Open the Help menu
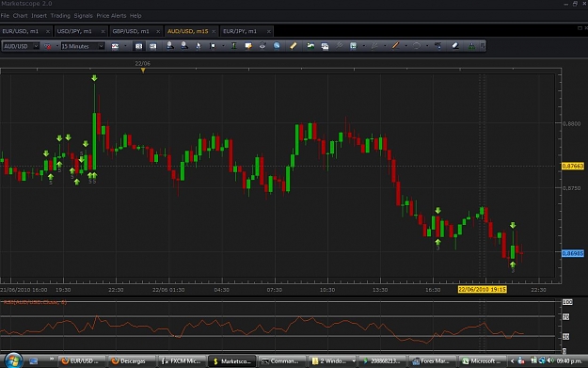 coord(135,16)
